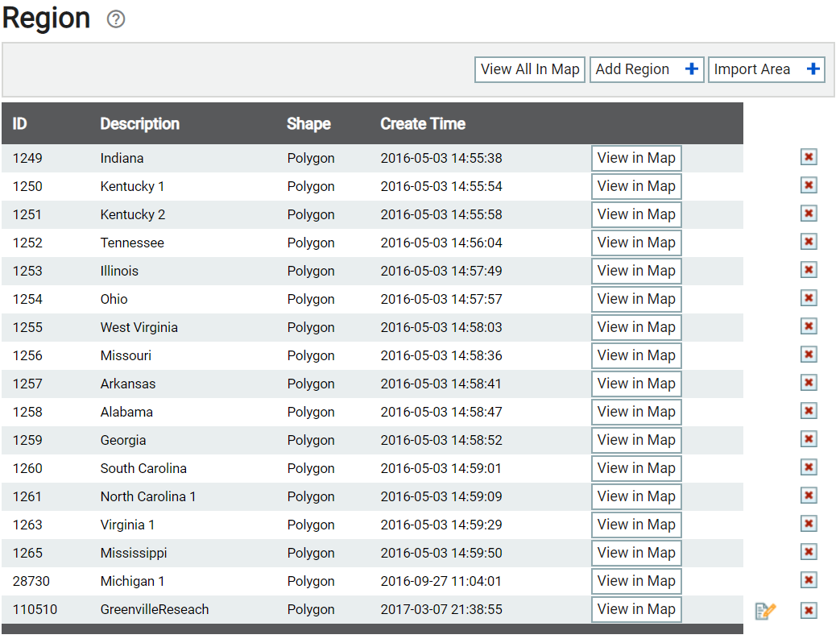The image size is (840, 639).
Task: Delete the Indiana region
Action: (809, 157)
